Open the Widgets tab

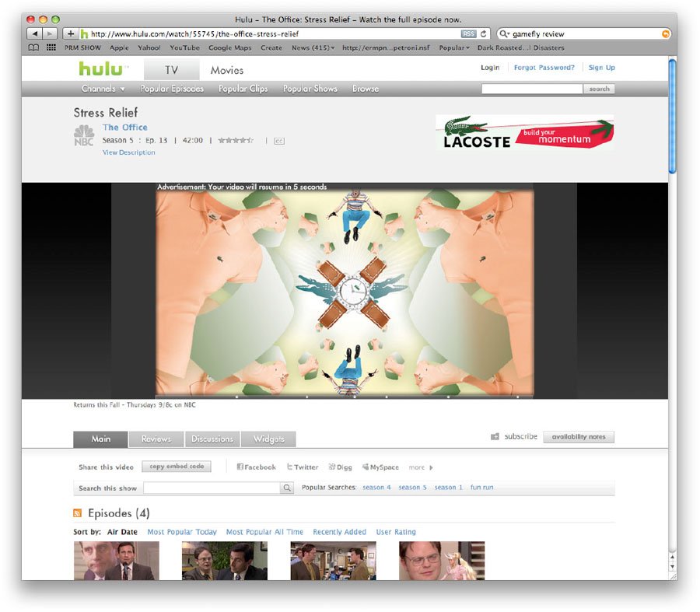(x=268, y=439)
